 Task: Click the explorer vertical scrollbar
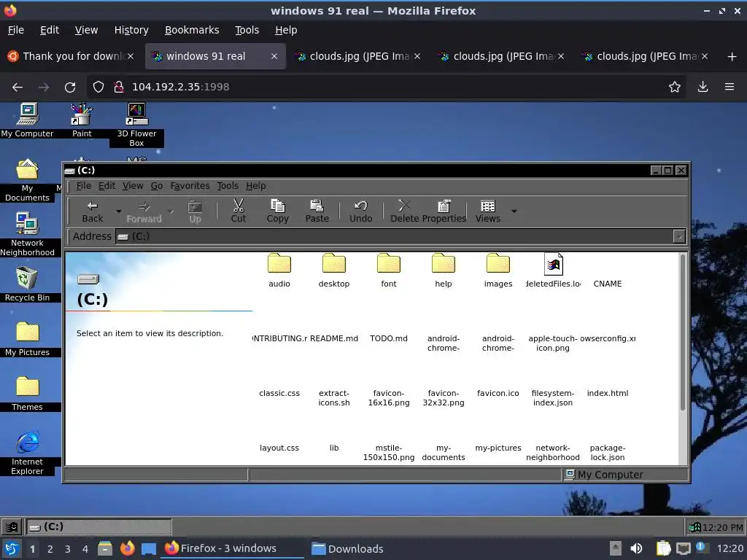[x=683, y=332]
